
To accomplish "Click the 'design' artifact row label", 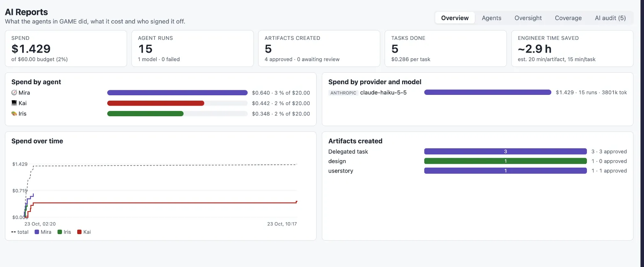I will coord(337,161).
